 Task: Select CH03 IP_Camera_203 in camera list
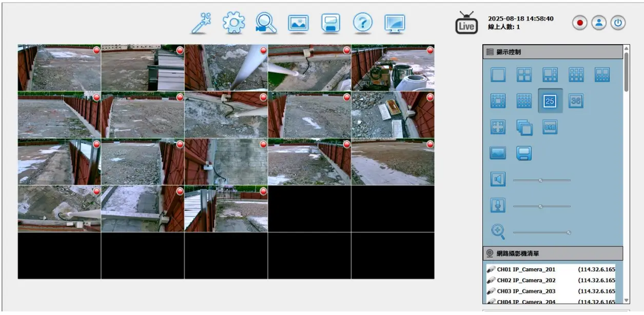[526, 291]
